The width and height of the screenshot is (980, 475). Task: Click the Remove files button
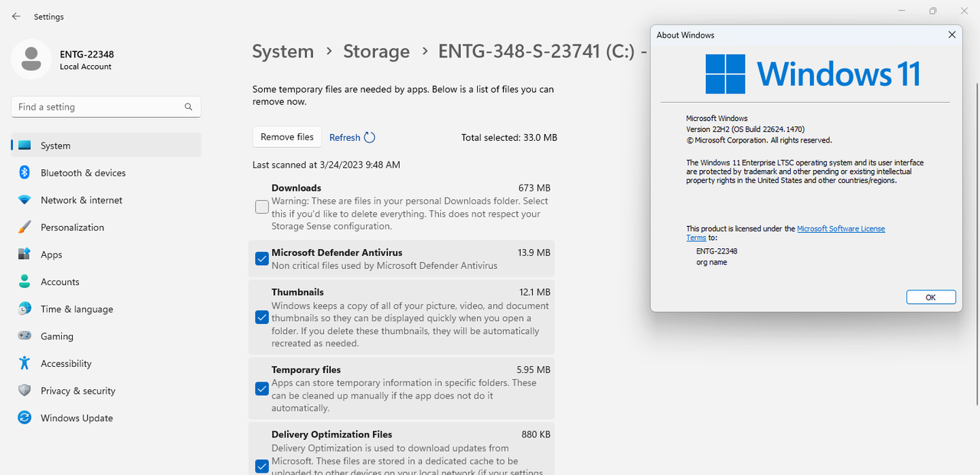[x=287, y=137]
